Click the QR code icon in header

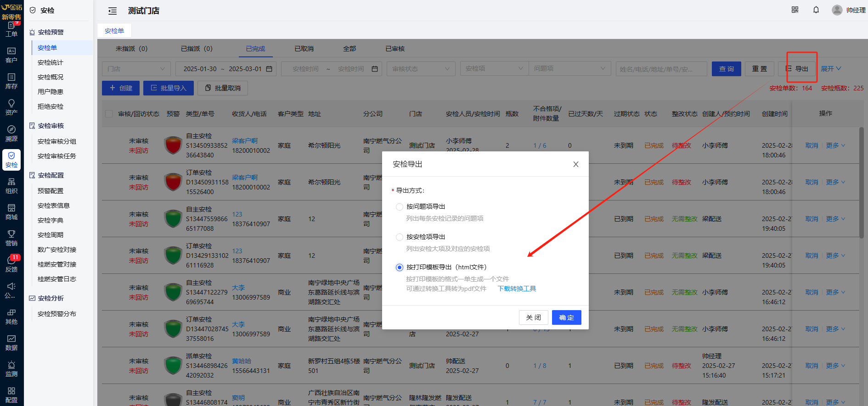point(795,10)
